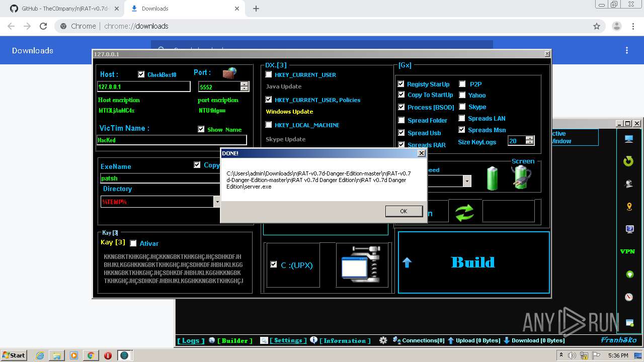Screen dimensions: 644x362
Task: Increase the Port number with up spinner
Action: [245, 84]
